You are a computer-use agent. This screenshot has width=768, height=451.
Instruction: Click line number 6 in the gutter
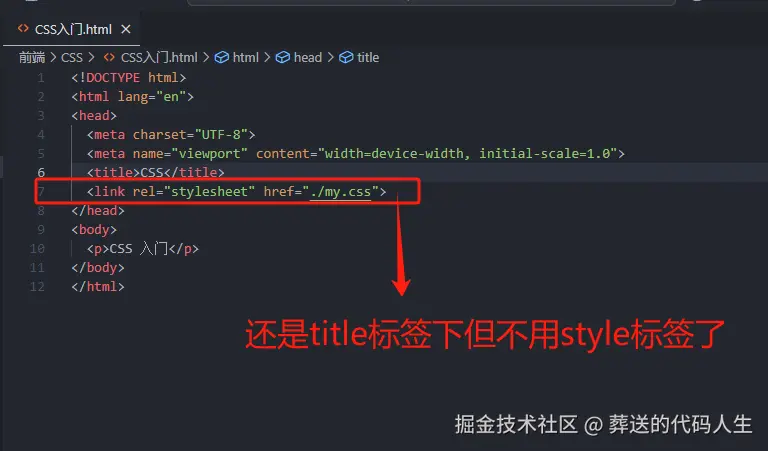tap(41, 172)
